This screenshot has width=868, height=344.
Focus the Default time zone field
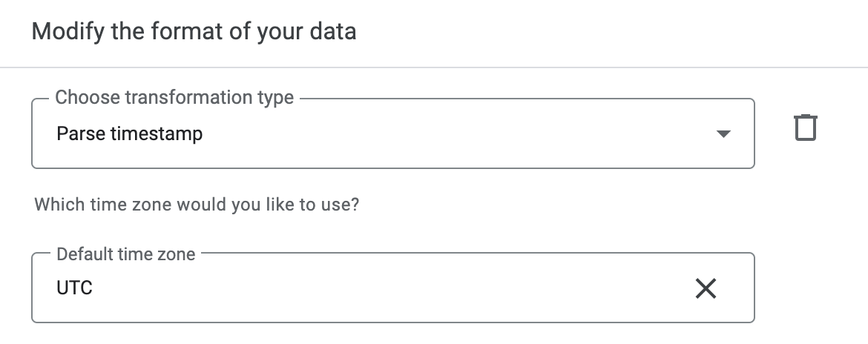coord(371,288)
